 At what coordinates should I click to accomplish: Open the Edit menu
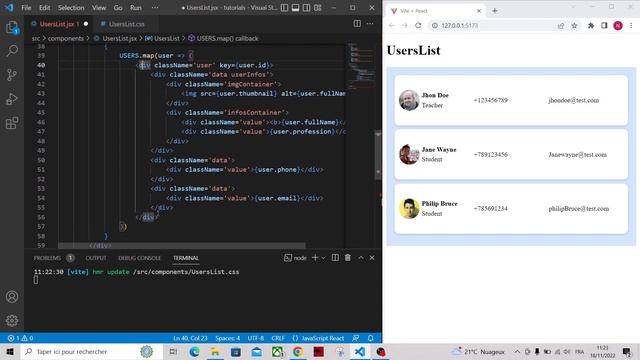point(44,7)
